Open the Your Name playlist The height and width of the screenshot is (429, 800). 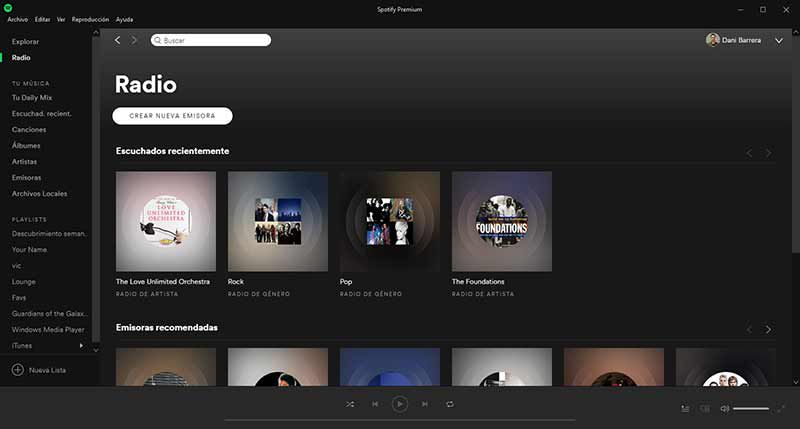[29, 249]
